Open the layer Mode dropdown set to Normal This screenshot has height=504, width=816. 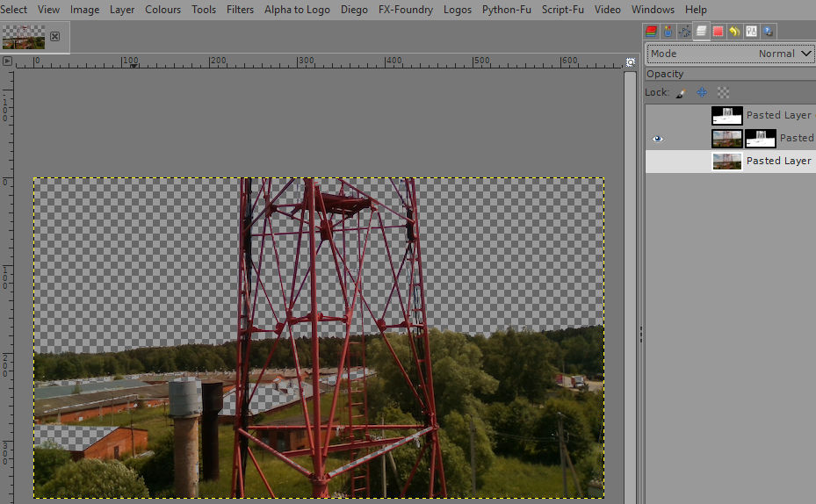click(x=730, y=54)
